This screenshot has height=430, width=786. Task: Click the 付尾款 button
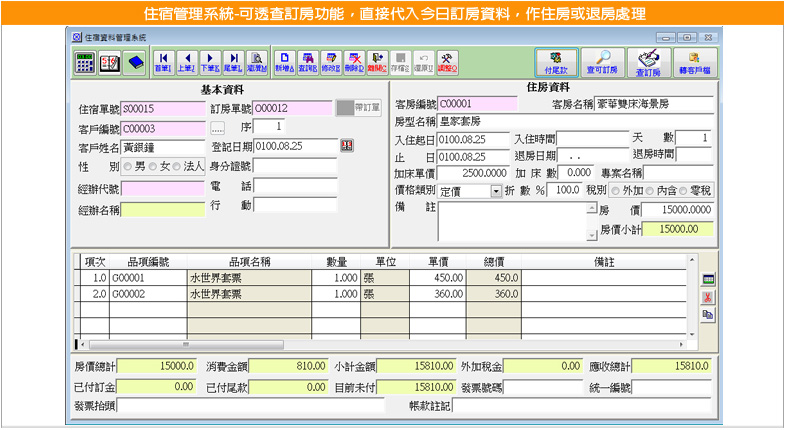point(556,62)
